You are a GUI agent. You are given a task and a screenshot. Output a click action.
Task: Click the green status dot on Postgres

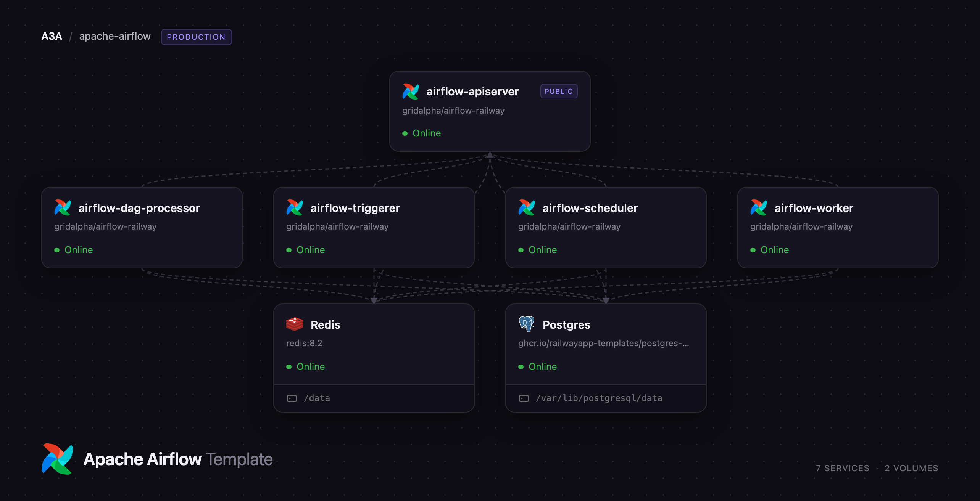click(x=521, y=367)
